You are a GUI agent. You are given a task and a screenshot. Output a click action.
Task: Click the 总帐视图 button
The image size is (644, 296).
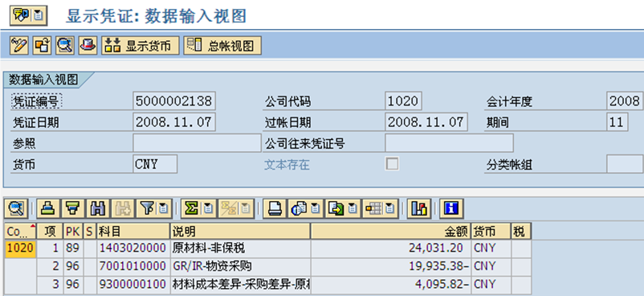(222, 45)
